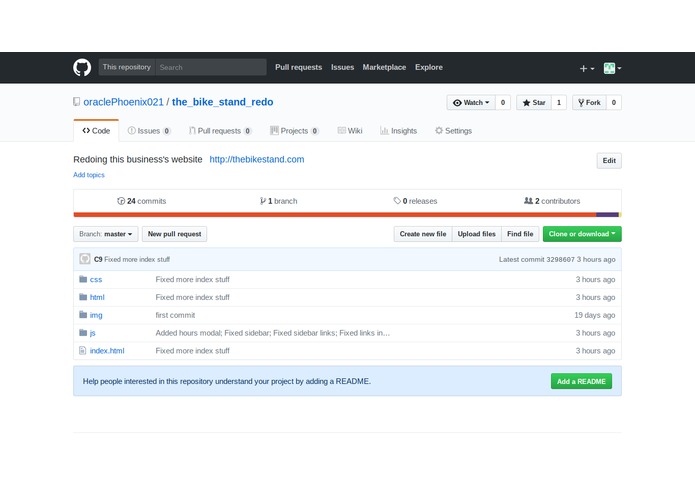Screen dimensions: 695x494
Task: Open the http://thebikestand.com link
Action: [257, 159]
